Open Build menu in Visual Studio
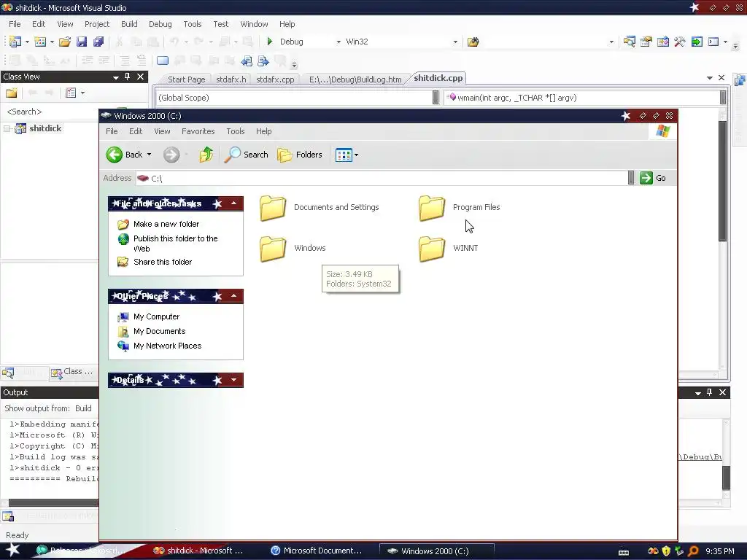747x560 pixels. [x=129, y=24]
